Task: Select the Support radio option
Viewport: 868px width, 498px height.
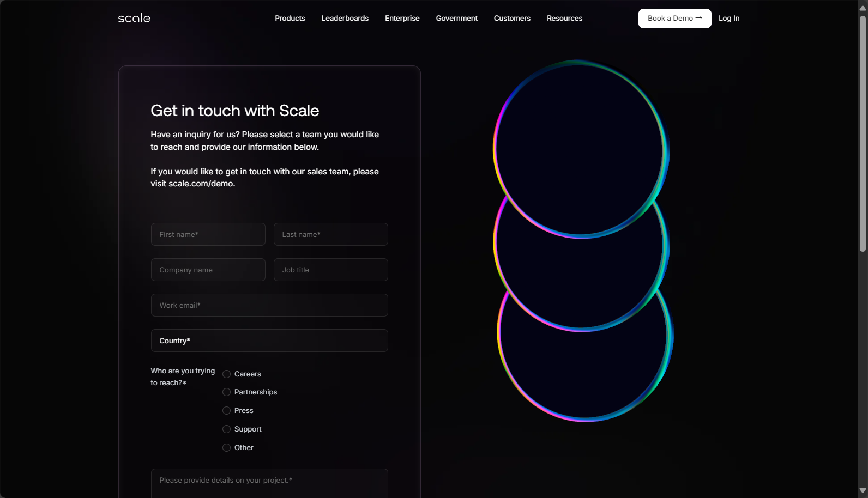Action: coord(227,429)
